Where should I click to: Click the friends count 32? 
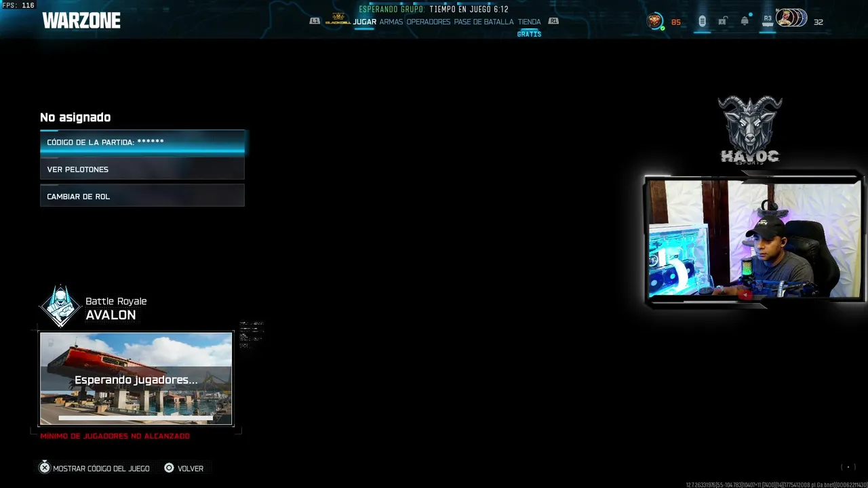point(818,22)
